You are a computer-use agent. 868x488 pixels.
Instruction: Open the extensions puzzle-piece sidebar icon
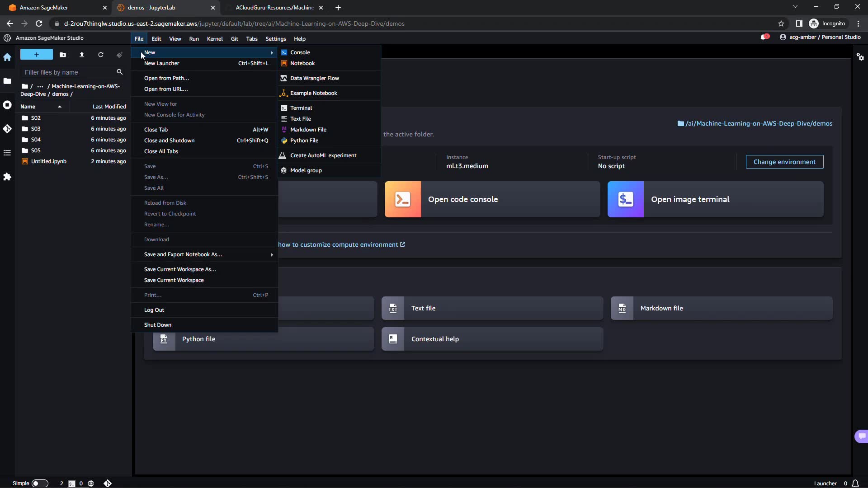click(7, 177)
